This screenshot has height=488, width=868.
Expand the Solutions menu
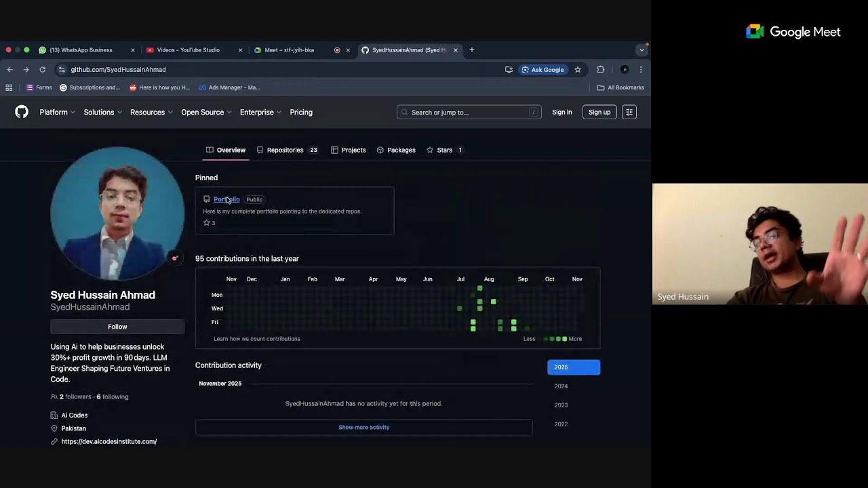pos(102,112)
